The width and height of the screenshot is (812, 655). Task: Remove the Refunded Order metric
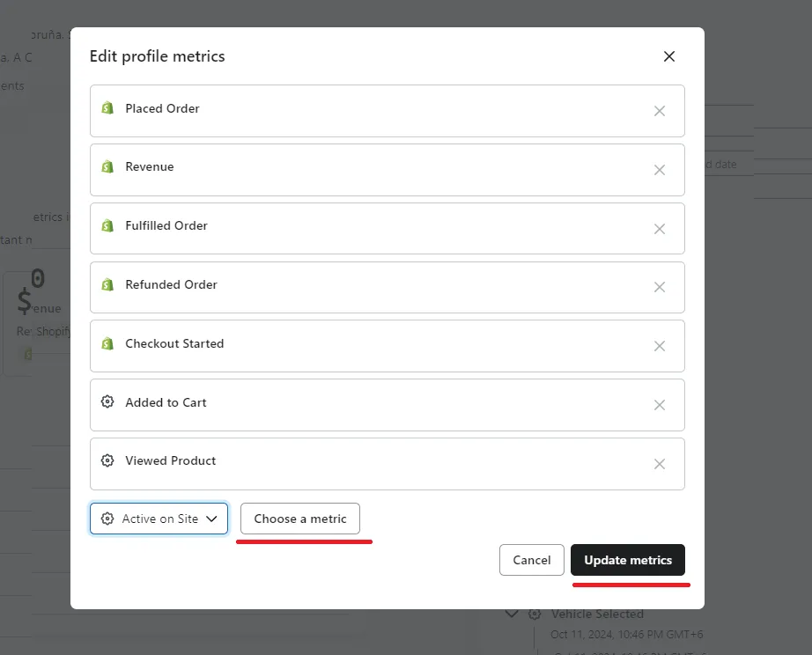click(x=659, y=287)
